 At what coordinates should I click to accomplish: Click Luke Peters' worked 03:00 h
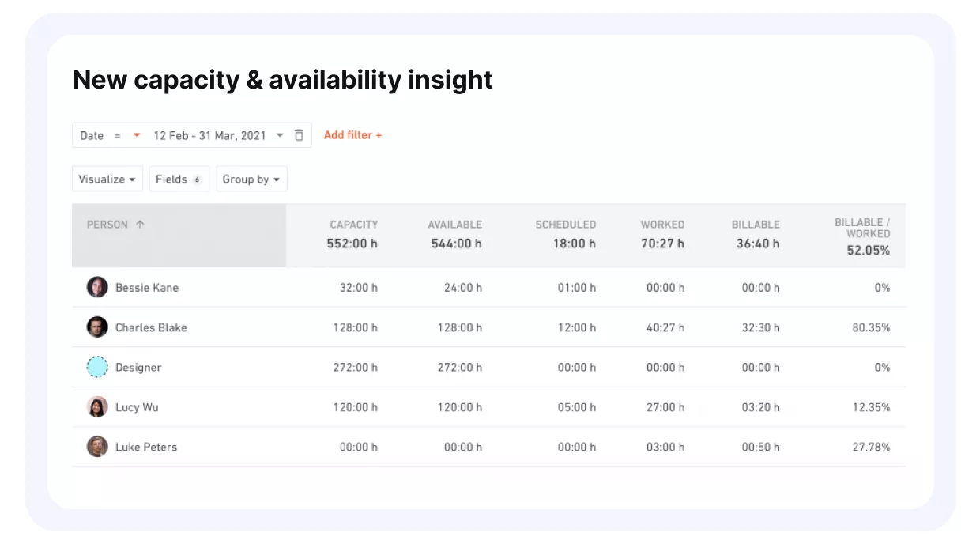665,448
